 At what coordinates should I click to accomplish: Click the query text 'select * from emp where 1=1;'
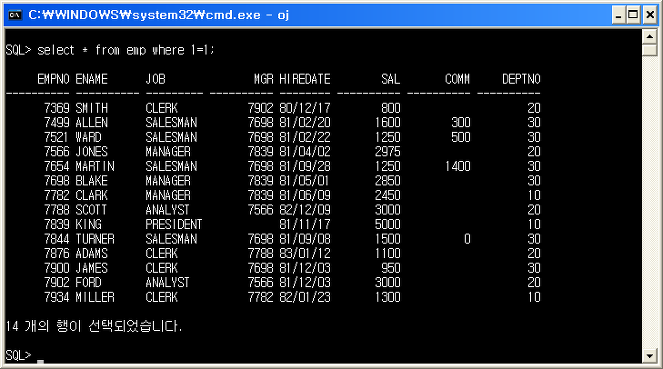pos(126,50)
